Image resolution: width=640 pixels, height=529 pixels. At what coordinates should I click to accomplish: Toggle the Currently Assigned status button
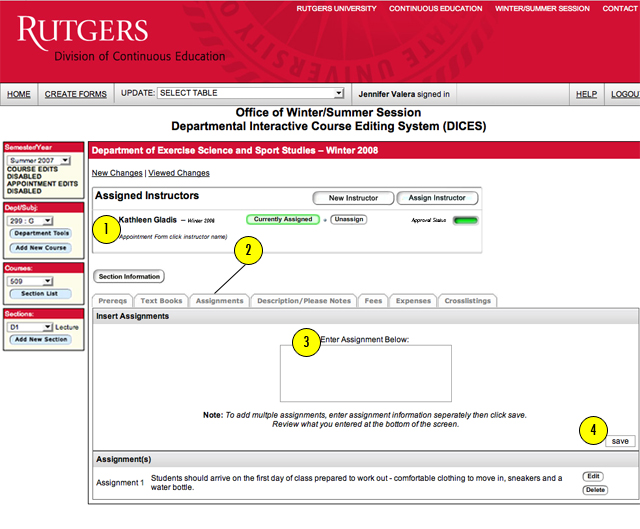(x=283, y=220)
